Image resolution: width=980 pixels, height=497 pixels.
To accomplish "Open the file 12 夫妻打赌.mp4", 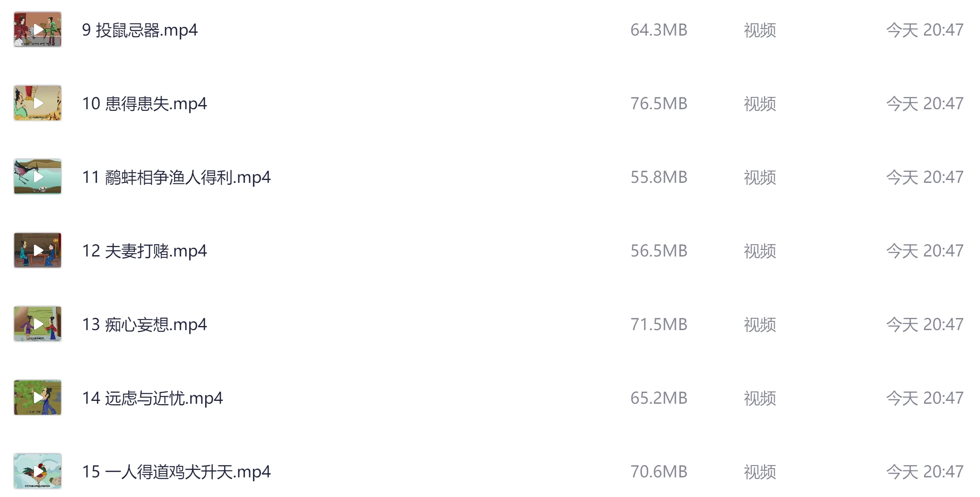I will (x=146, y=251).
